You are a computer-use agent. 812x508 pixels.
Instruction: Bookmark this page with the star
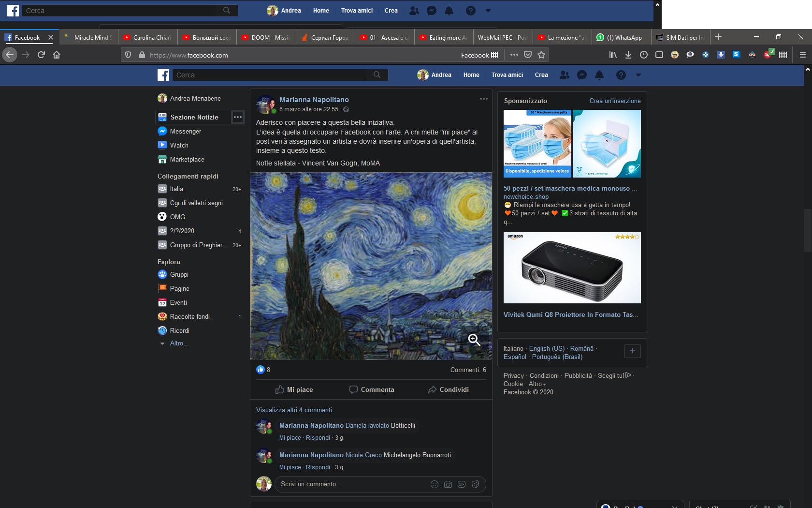541,55
